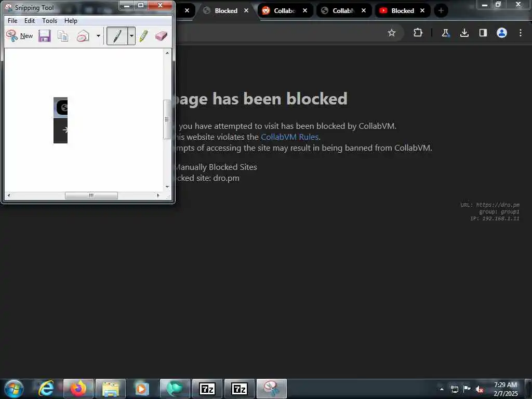Open browser Extensions puzzle icon

418,33
